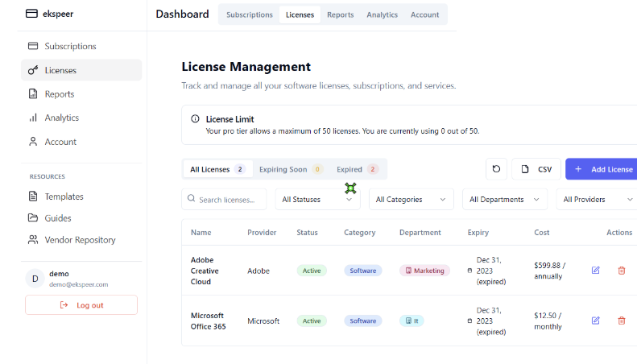The width and height of the screenshot is (637, 364).
Task: Open the All Departments dropdown
Action: click(504, 199)
